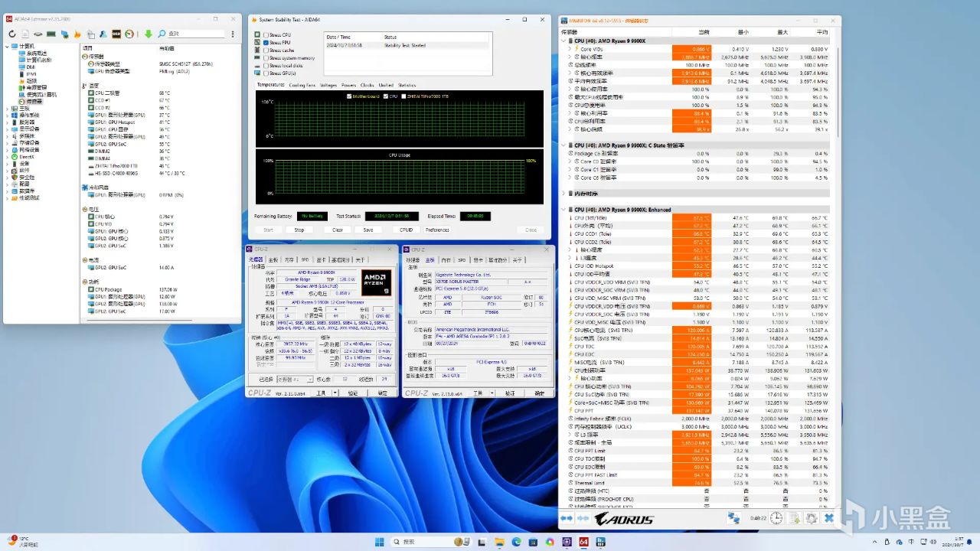Switch to the Voltages tab in Stability Test
The height and width of the screenshot is (551, 980).
point(328,85)
